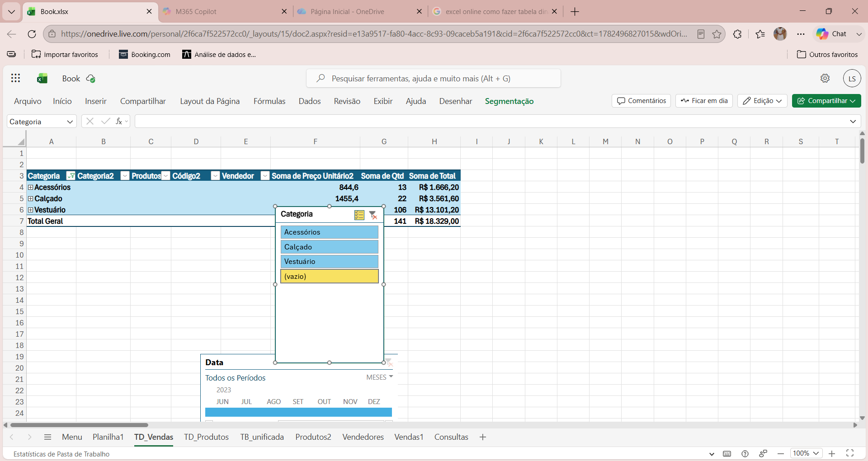Switch to the Dados ribbon tab
This screenshot has width=868, height=461.
(x=310, y=101)
